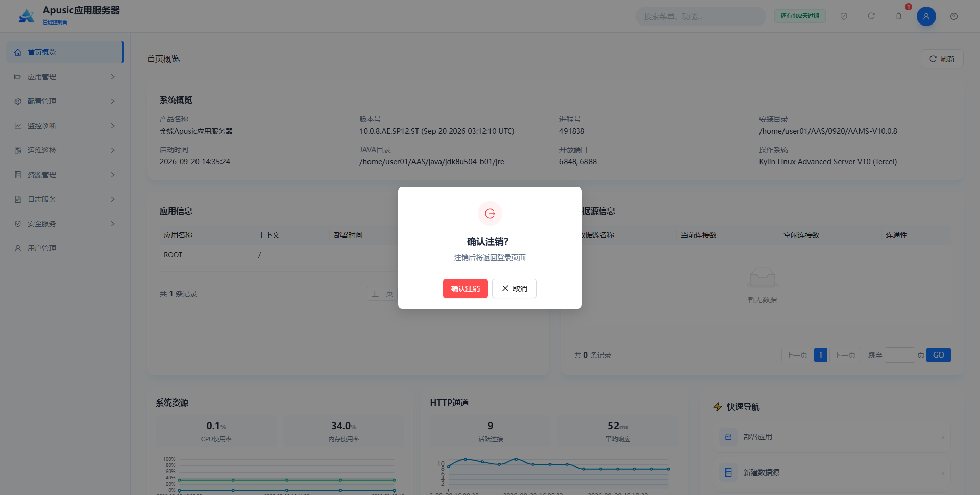Click the 跳至 page number input

point(899,355)
